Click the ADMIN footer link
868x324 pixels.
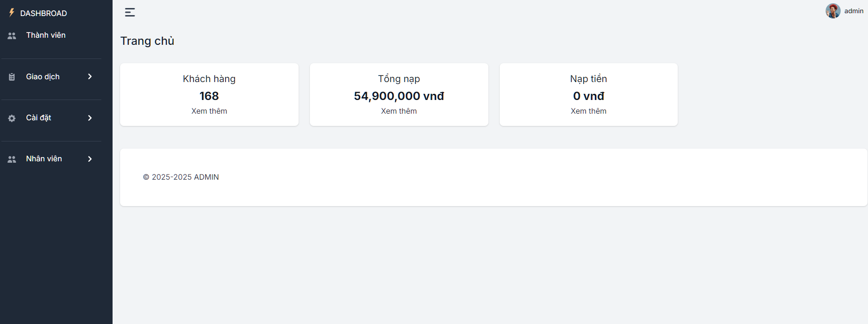coord(206,177)
